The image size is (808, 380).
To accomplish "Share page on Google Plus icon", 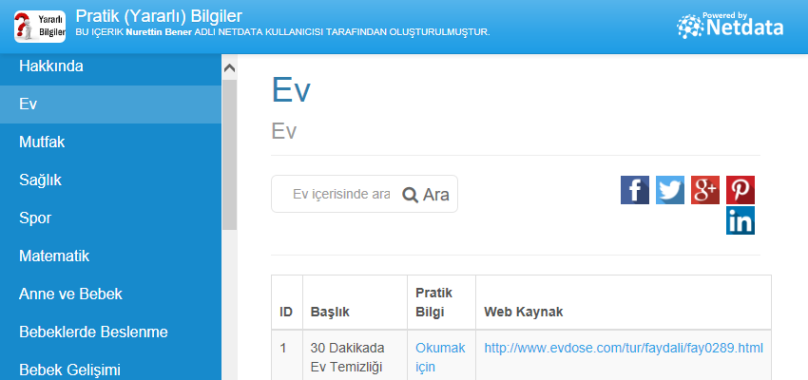I will (x=705, y=190).
